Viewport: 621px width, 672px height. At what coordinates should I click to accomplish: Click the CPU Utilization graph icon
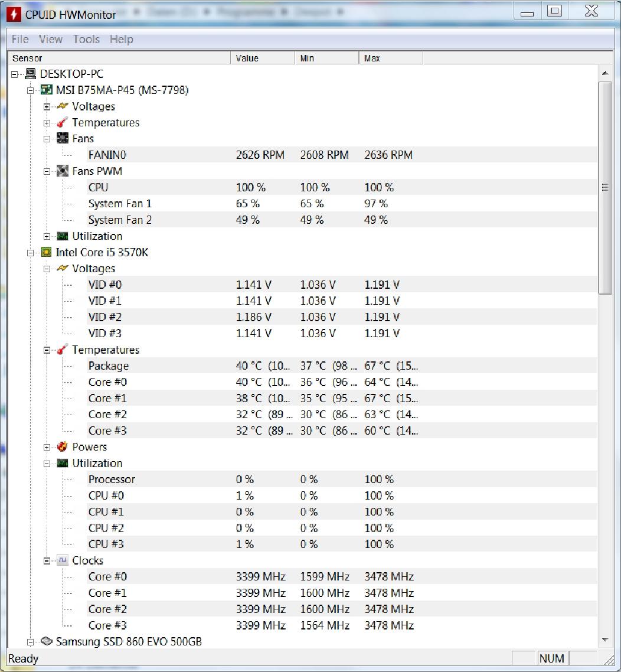point(63,463)
